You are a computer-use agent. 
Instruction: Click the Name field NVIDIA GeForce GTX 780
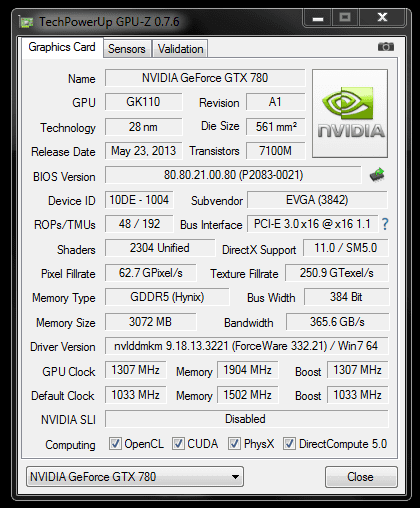pos(205,78)
